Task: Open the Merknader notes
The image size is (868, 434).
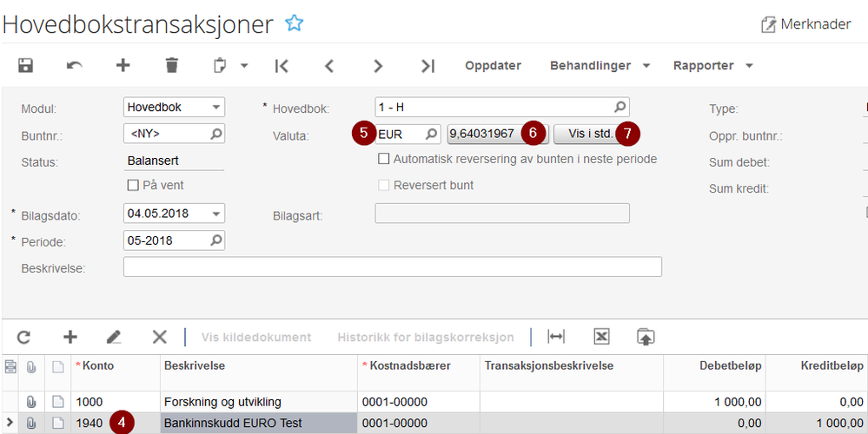Action: pyautogui.click(x=806, y=24)
